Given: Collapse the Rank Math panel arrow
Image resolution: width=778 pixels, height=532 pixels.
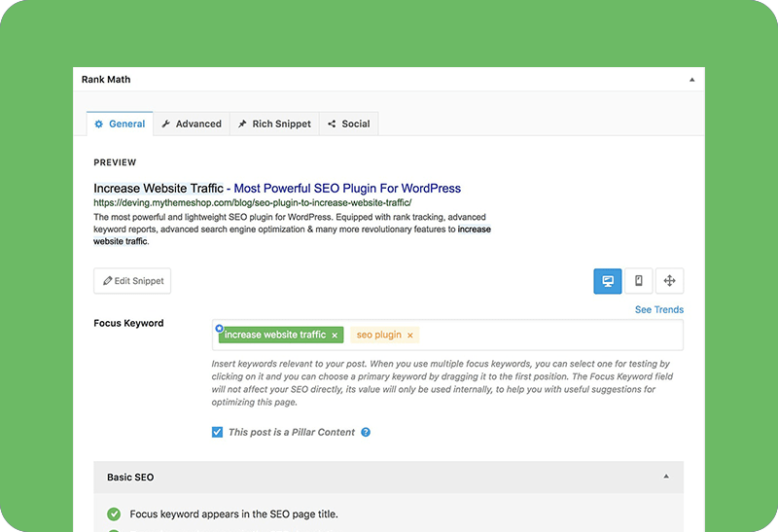Looking at the screenshot, I should coord(691,80).
